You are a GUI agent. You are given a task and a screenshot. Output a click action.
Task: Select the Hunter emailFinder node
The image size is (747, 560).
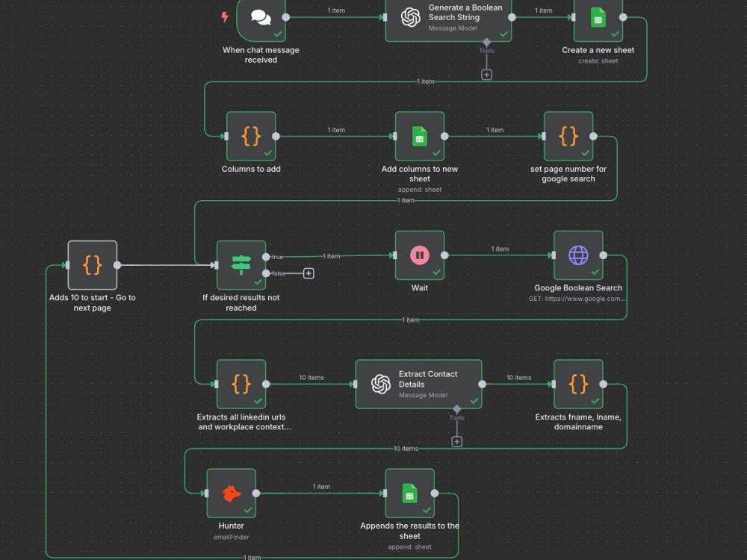point(231,493)
